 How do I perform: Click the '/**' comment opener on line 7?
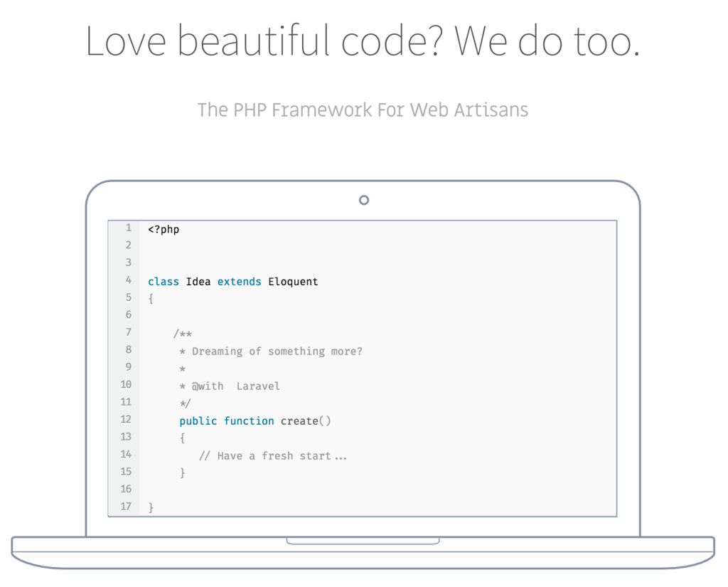[183, 334]
